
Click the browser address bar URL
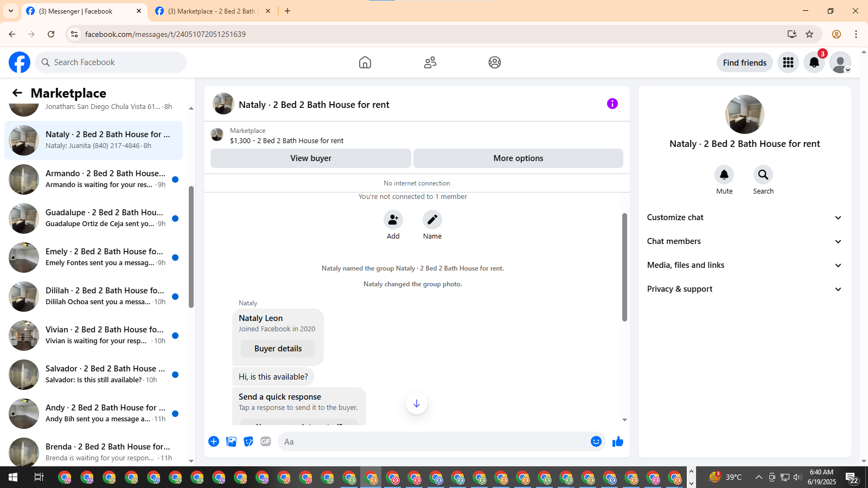coord(165,34)
